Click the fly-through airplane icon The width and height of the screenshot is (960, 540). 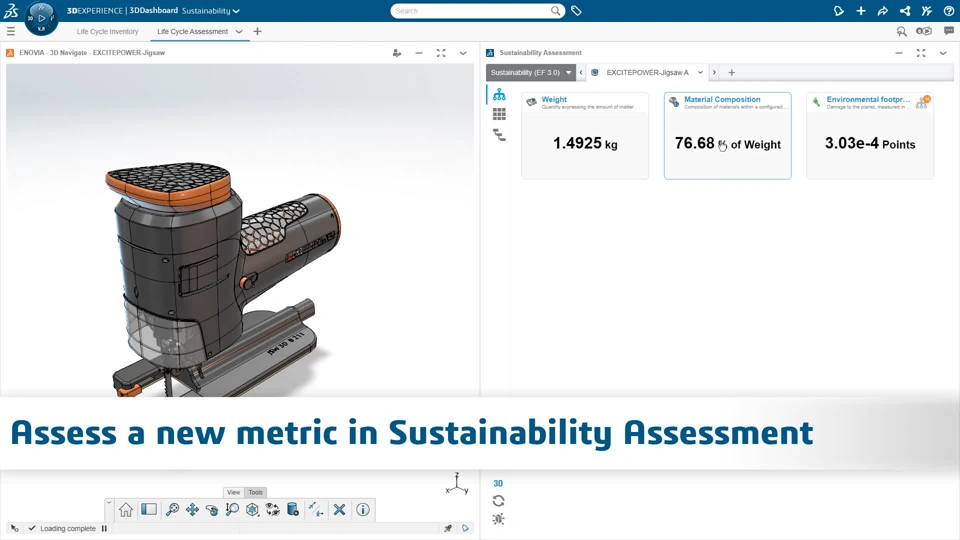[316, 509]
